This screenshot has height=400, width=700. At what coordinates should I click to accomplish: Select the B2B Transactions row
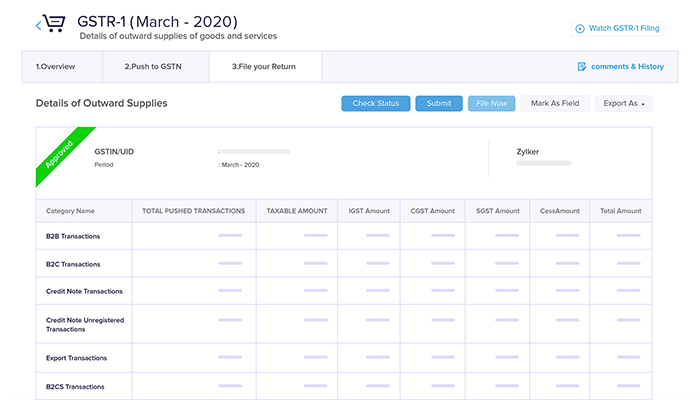(x=73, y=236)
